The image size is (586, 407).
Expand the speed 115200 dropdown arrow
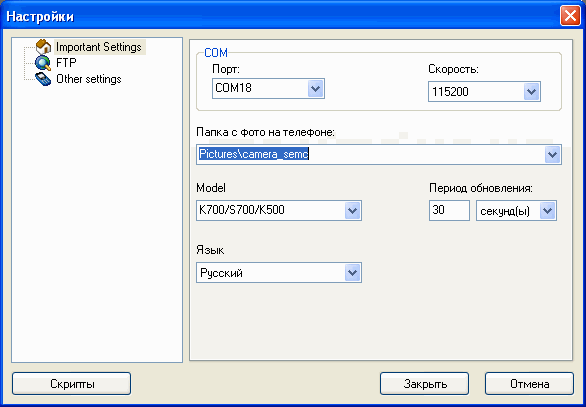click(x=531, y=92)
